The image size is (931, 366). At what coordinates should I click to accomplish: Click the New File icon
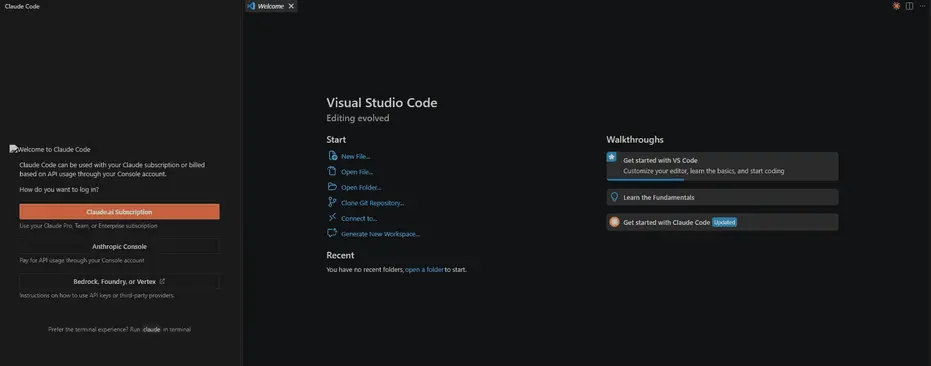(x=332, y=156)
